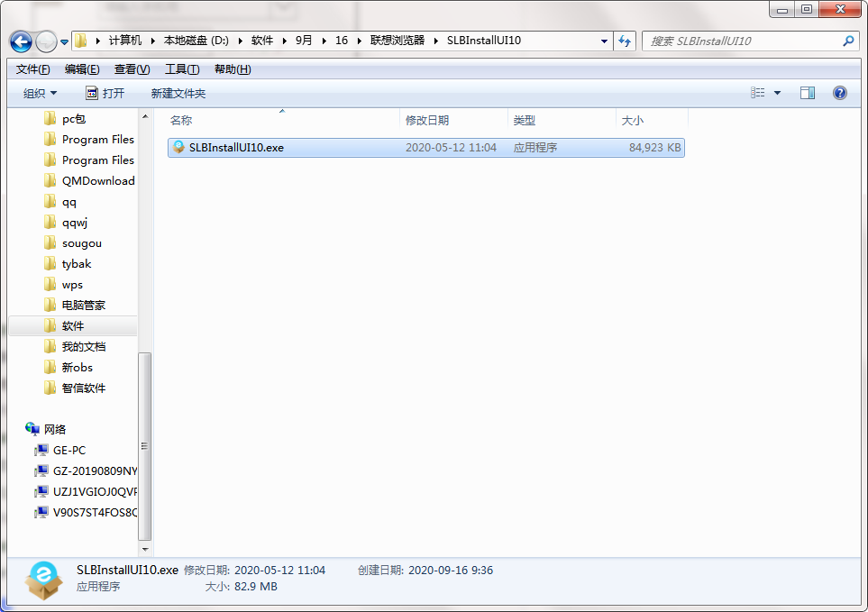Image resolution: width=868 pixels, height=612 pixels.
Task: Select the SLBInstallUI10.exe file
Action: (426, 148)
